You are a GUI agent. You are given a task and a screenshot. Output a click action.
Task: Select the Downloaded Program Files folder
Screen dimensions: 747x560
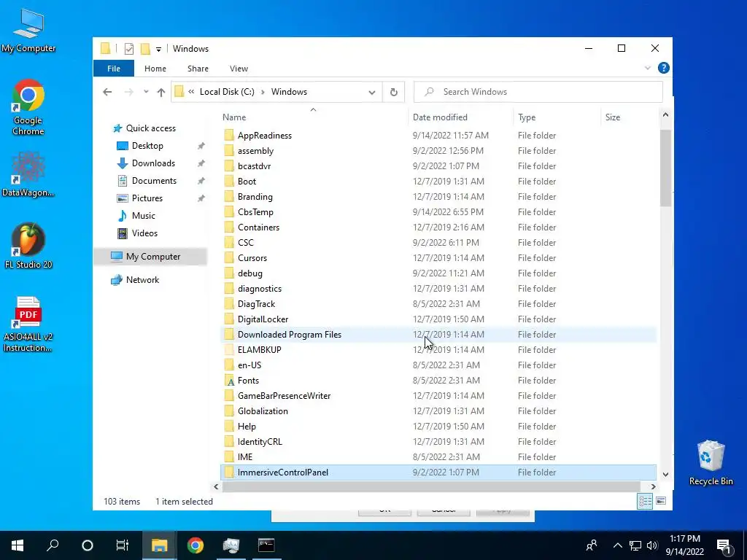pos(438,335)
